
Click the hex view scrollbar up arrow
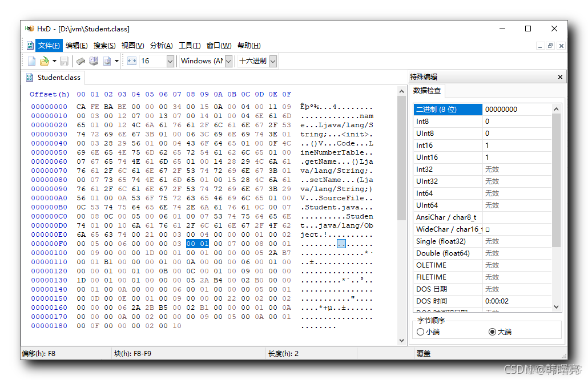coord(402,91)
